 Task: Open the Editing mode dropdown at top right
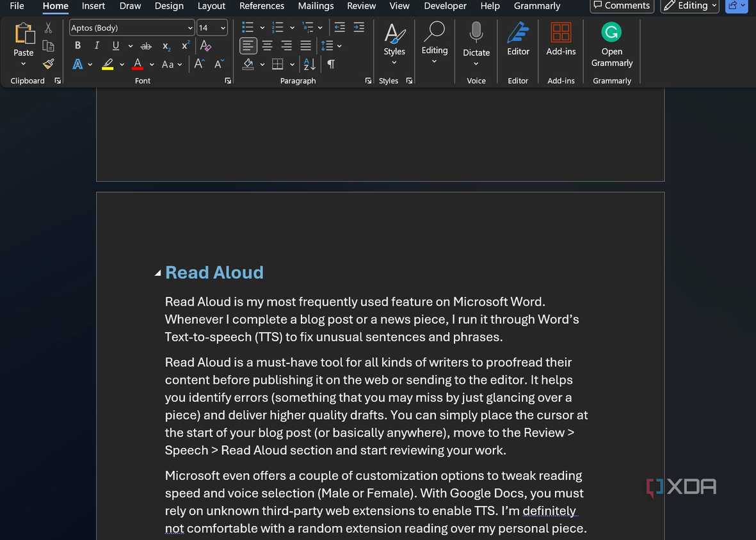pyautogui.click(x=689, y=6)
